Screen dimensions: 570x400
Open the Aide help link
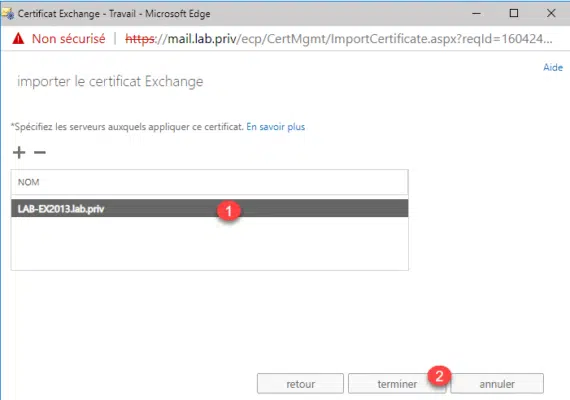553,67
